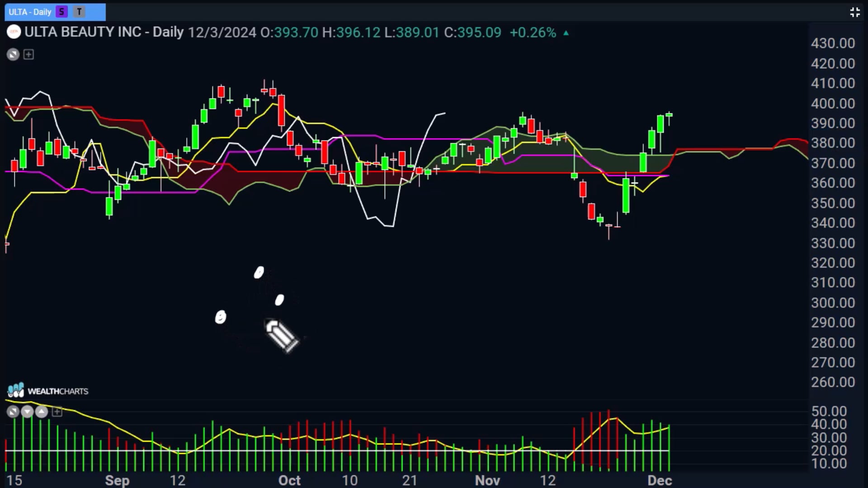Add an indicator to the lower pane
The height and width of the screenshot is (488, 868).
point(57,412)
